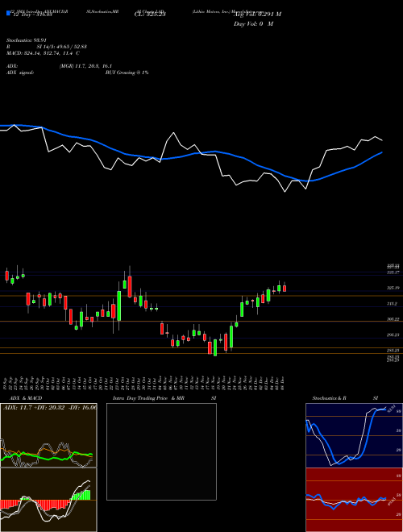
Task: Click the empty Intra Day Trading Price panel
Action: (161, 451)
